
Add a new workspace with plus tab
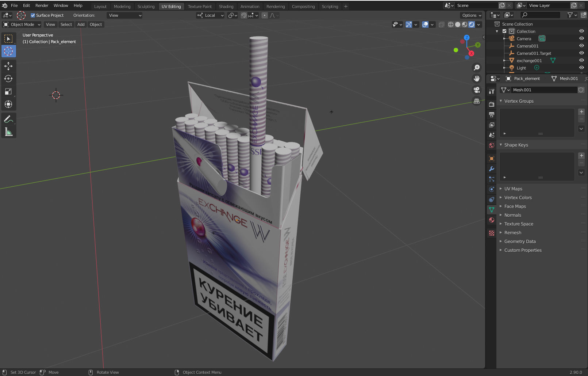click(346, 6)
